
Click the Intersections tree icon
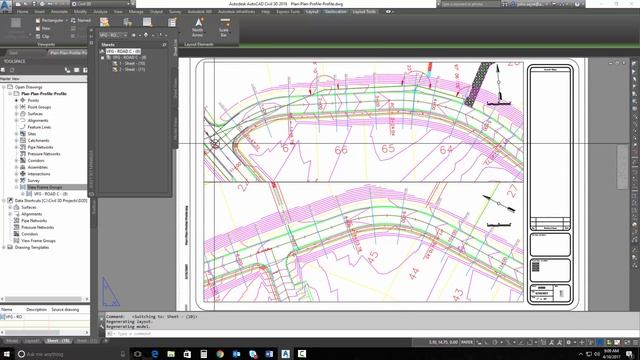23,174
